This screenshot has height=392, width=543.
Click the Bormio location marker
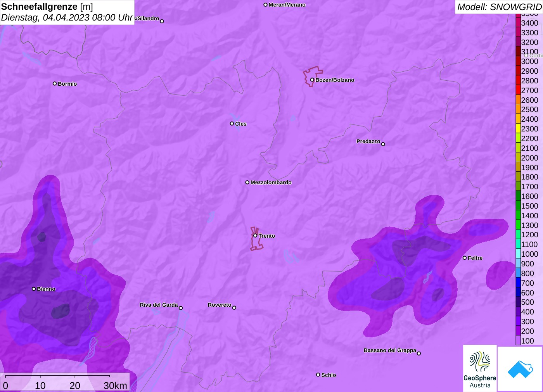(55, 83)
